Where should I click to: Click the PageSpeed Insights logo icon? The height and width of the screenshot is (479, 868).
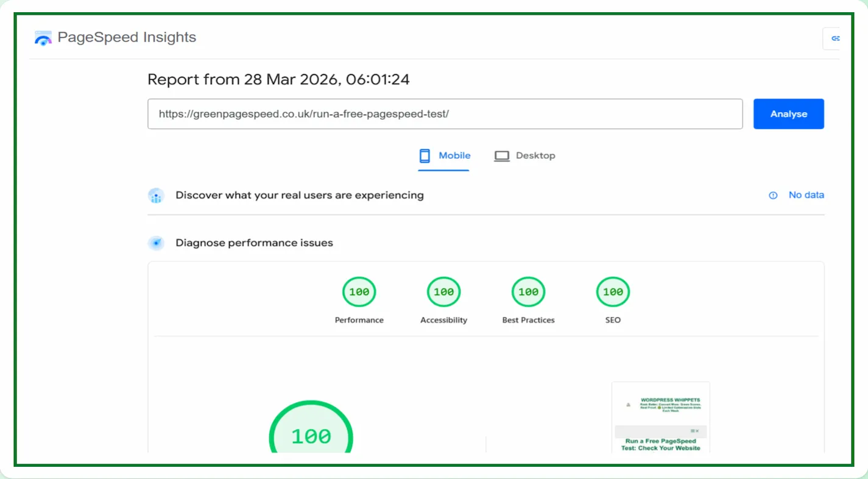43,38
